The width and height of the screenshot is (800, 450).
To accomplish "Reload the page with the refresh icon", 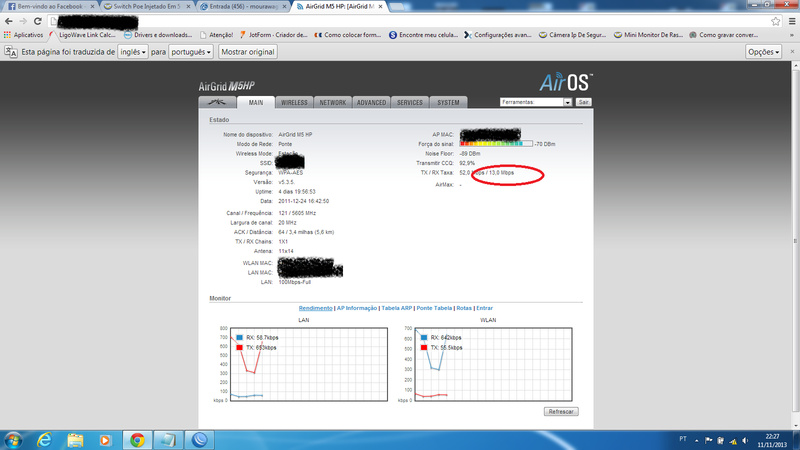I will pyautogui.click(x=38, y=21).
